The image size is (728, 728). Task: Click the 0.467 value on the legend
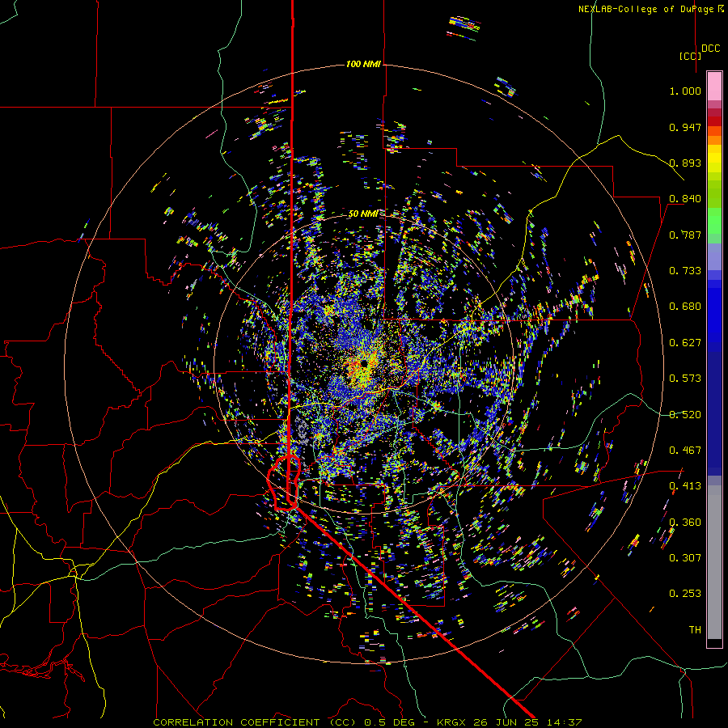(x=685, y=451)
